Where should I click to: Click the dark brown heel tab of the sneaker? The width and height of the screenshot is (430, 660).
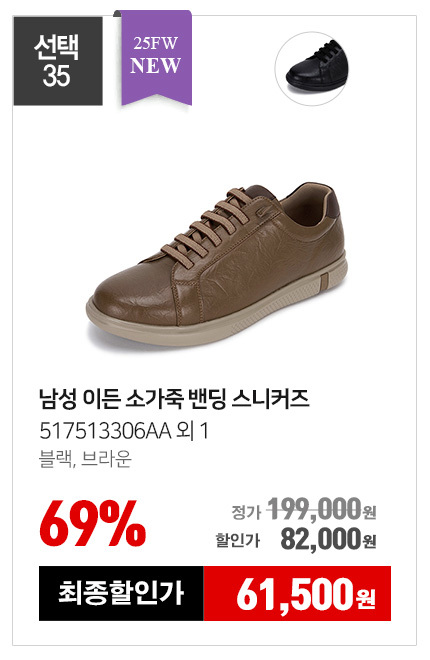[x=331, y=205]
